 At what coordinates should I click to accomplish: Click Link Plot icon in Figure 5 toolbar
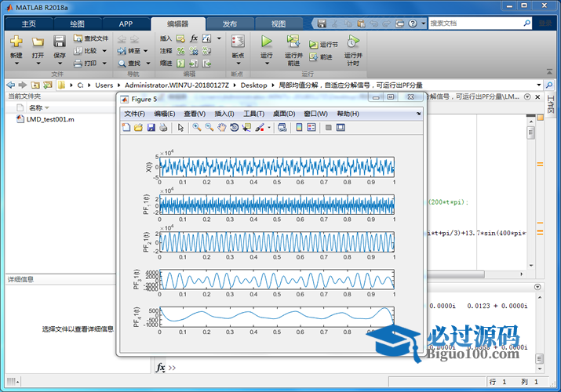[282, 128]
